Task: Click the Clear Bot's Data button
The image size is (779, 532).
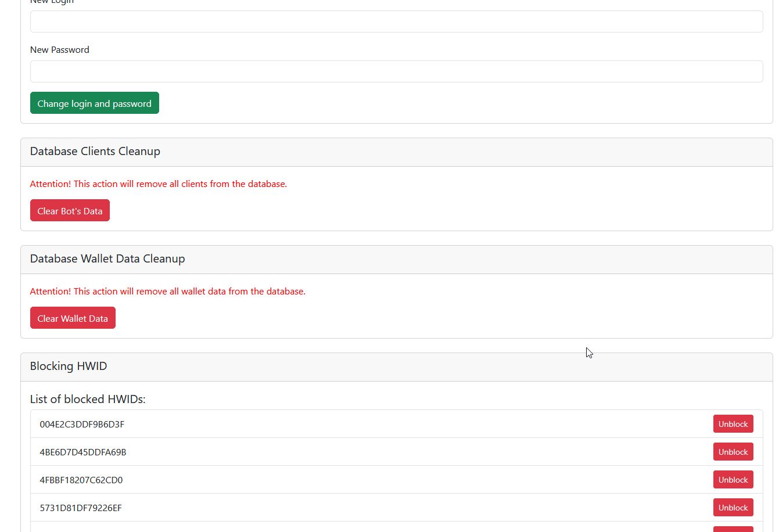Action: click(70, 211)
